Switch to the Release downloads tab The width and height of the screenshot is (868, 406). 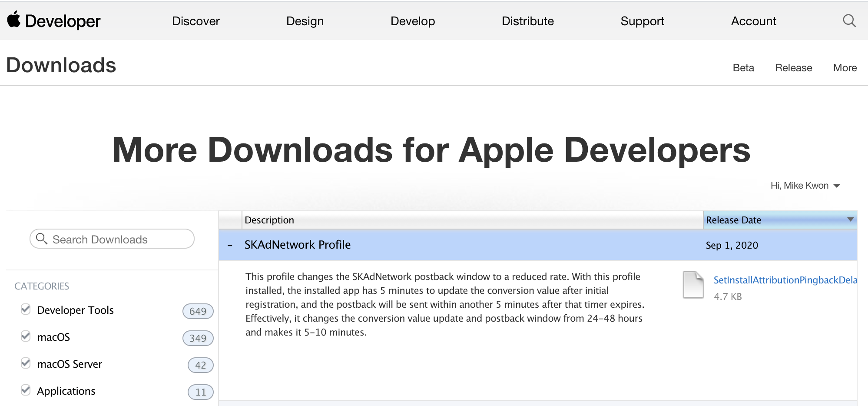coord(794,68)
